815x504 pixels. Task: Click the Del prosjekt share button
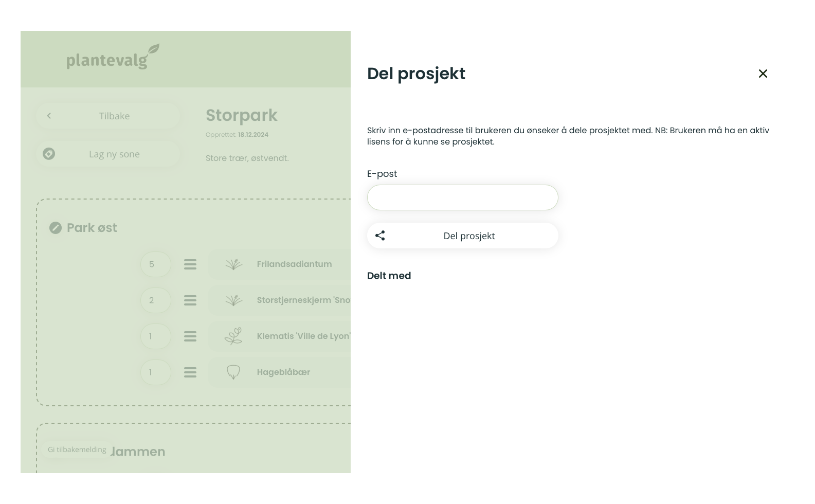[x=462, y=236]
